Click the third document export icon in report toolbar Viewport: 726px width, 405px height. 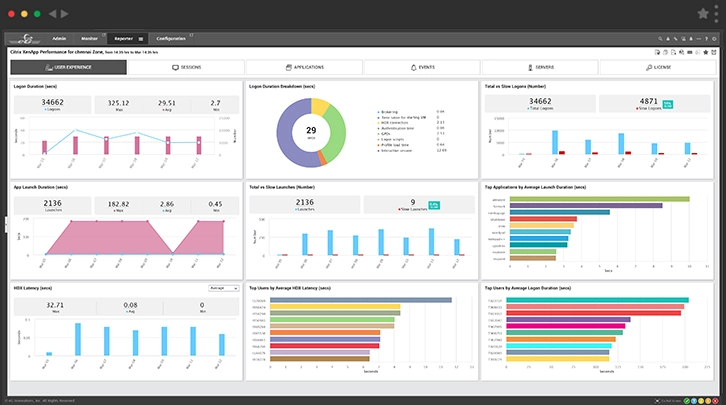(673, 52)
